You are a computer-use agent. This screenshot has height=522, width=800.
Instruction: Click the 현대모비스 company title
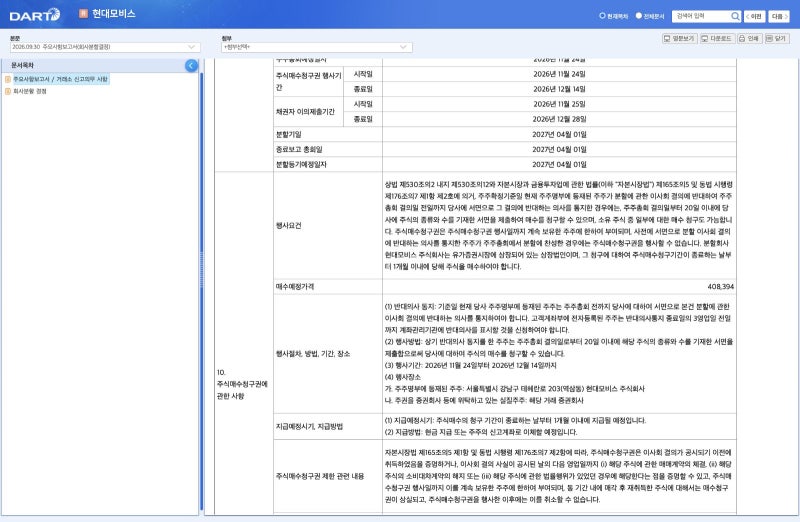[114, 14]
